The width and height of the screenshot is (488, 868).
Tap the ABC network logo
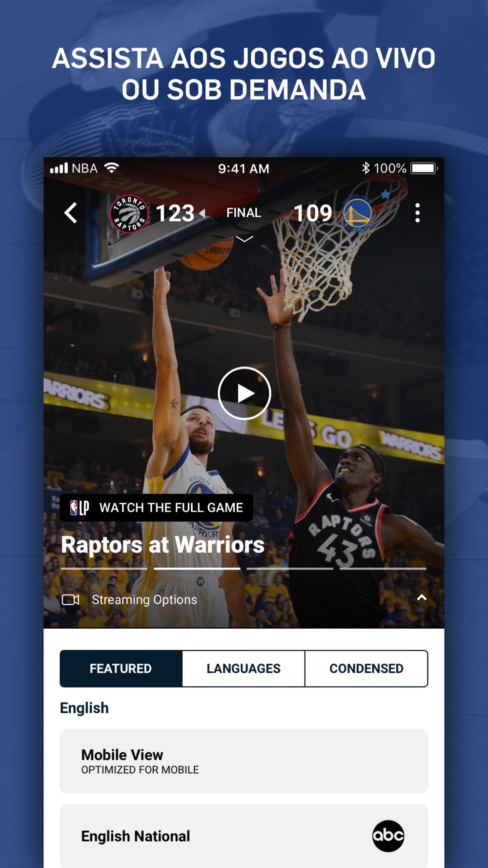pyautogui.click(x=388, y=836)
